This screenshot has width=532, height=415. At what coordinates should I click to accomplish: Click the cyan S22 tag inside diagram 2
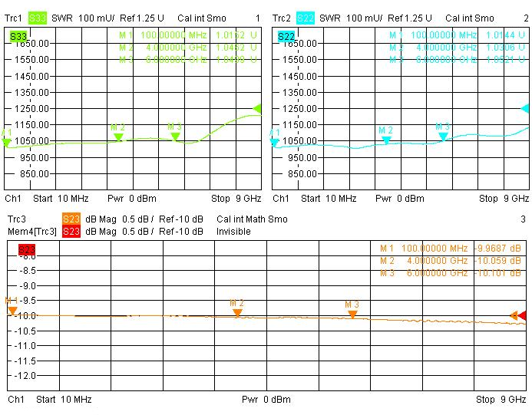(286, 36)
